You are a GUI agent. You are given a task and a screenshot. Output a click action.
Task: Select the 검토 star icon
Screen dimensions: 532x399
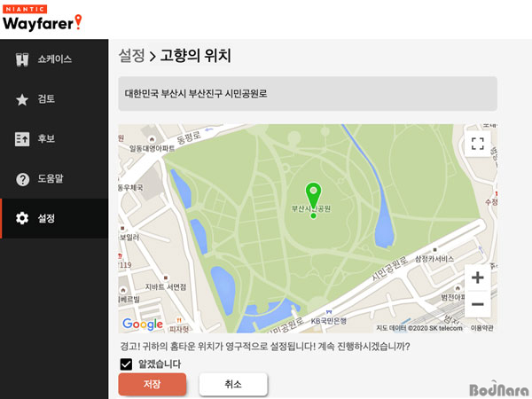22,99
